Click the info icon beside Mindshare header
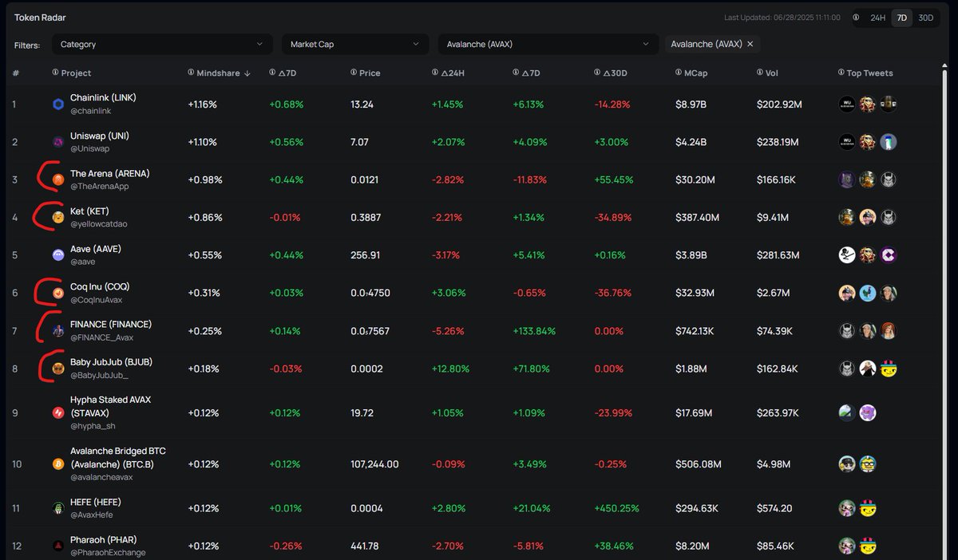 click(x=191, y=73)
